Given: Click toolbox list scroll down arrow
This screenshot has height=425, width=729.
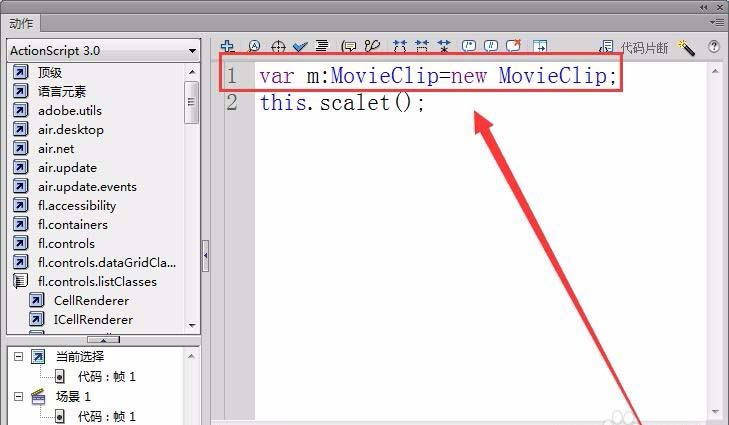Looking at the screenshot, I should (x=192, y=326).
